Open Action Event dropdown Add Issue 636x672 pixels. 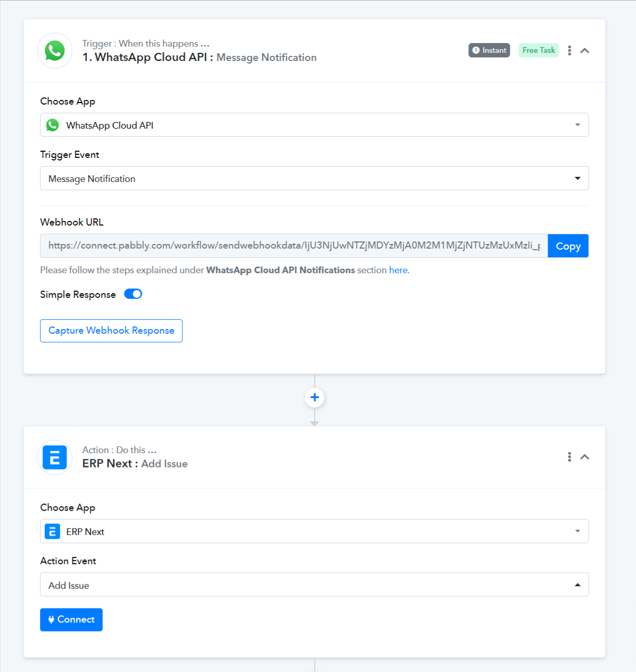[314, 585]
